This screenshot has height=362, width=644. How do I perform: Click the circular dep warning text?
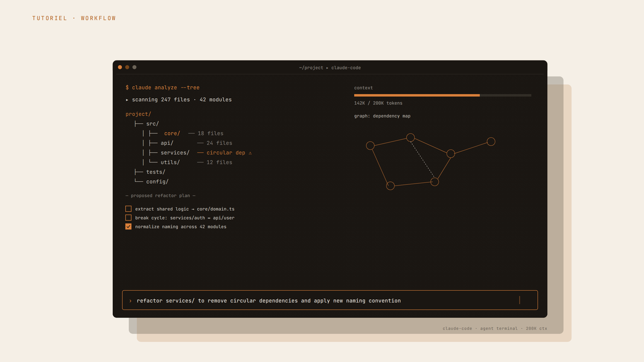point(226,153)
